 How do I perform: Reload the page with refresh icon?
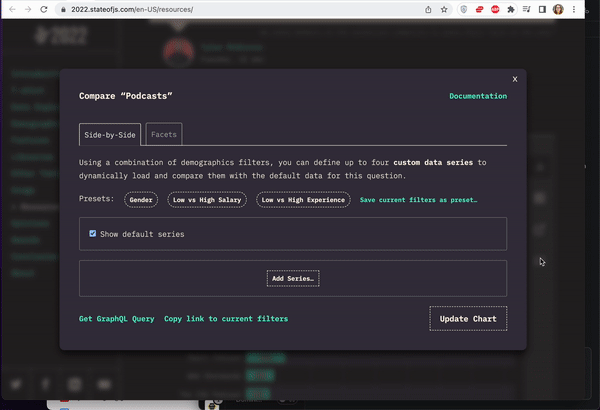coord(44,9)
